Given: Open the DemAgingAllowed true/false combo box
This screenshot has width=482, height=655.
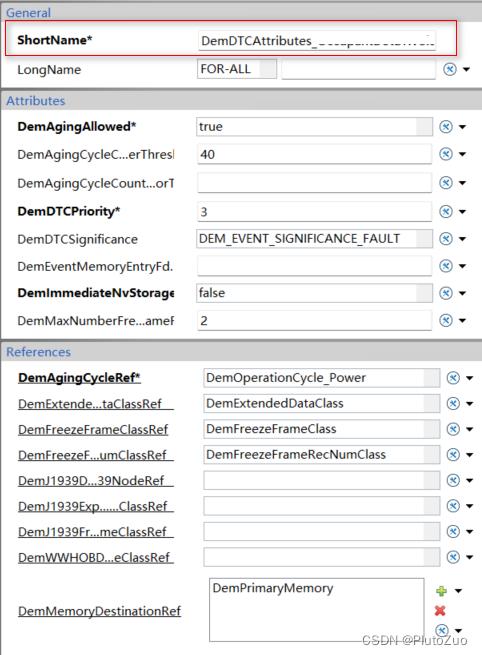Looking at the screenshot, I should click(315, 127).
